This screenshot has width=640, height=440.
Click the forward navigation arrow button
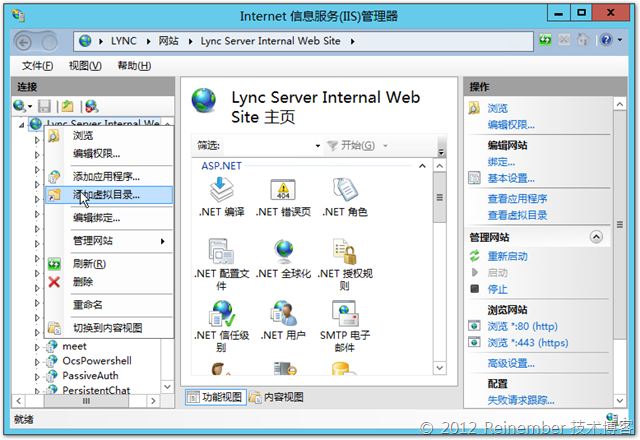coord(49,42)
